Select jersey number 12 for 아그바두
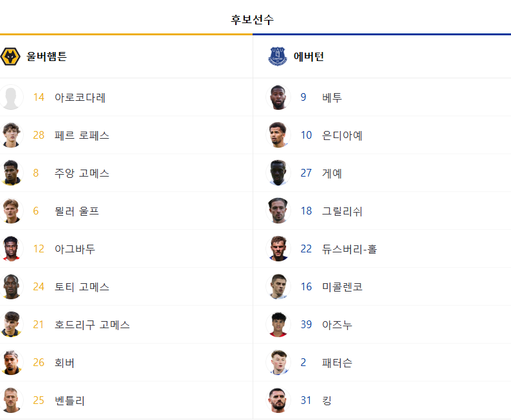 [39, 249]
